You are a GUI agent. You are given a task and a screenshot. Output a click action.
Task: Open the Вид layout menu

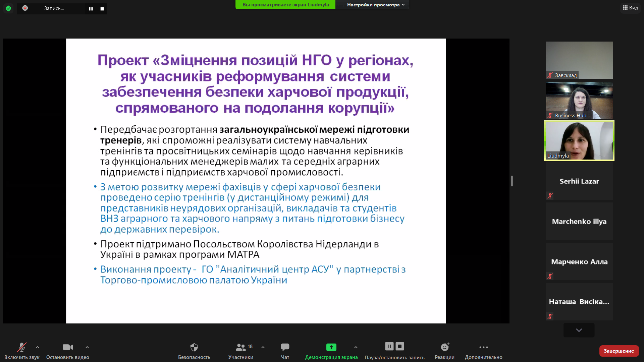pyautogui.click(x=631, y=8)
